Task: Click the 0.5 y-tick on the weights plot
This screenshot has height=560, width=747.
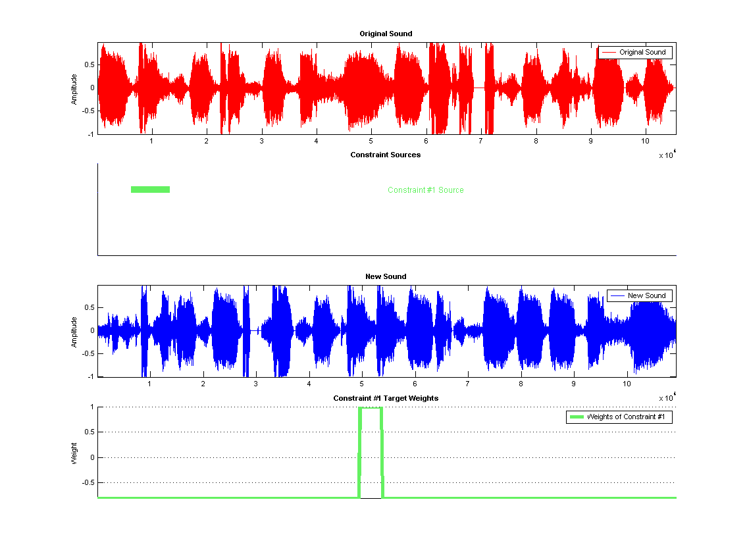Action: (88, 432)
